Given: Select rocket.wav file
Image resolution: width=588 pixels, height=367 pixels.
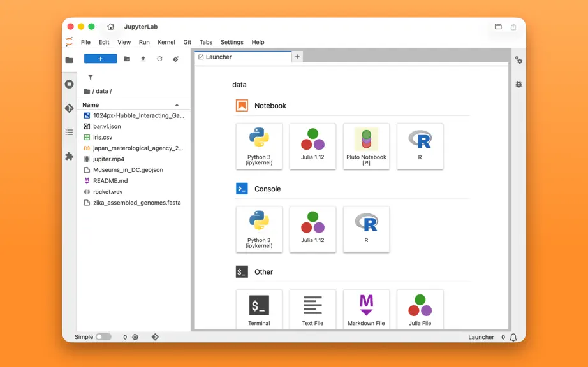Looking at the screenshot, I should pyautogui.click(x=134, y=192).
